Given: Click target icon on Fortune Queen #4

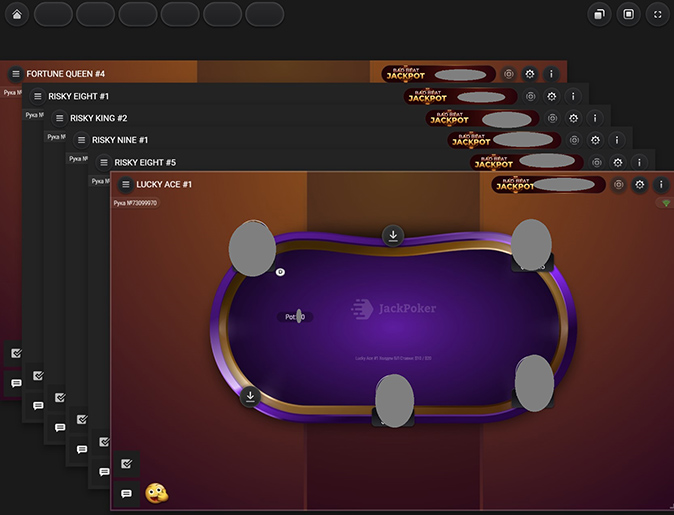Looking at the screenshot, I should coord(509,74).
